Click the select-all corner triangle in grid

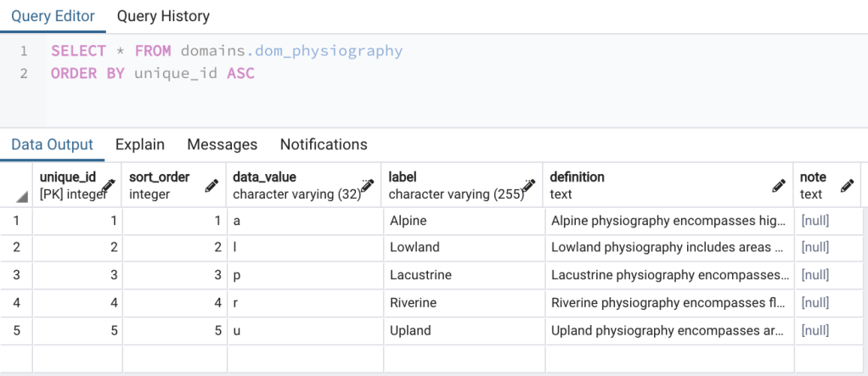[20, 197]
